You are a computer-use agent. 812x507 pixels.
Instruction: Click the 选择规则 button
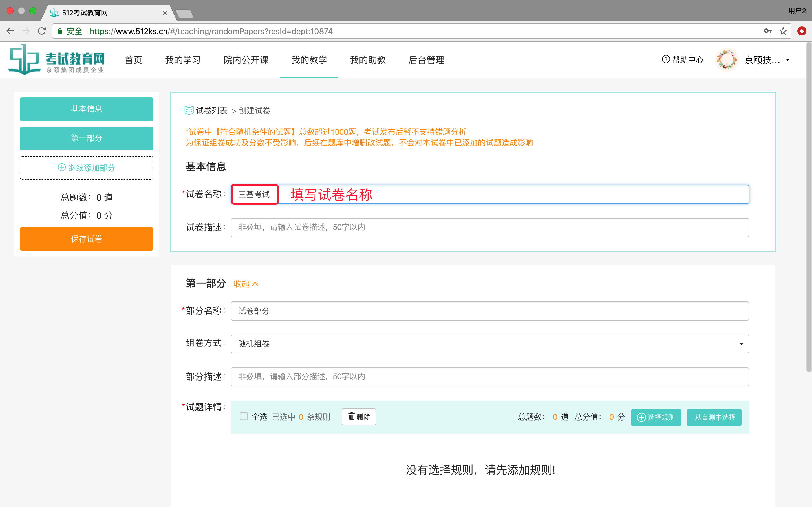[656, 417]
